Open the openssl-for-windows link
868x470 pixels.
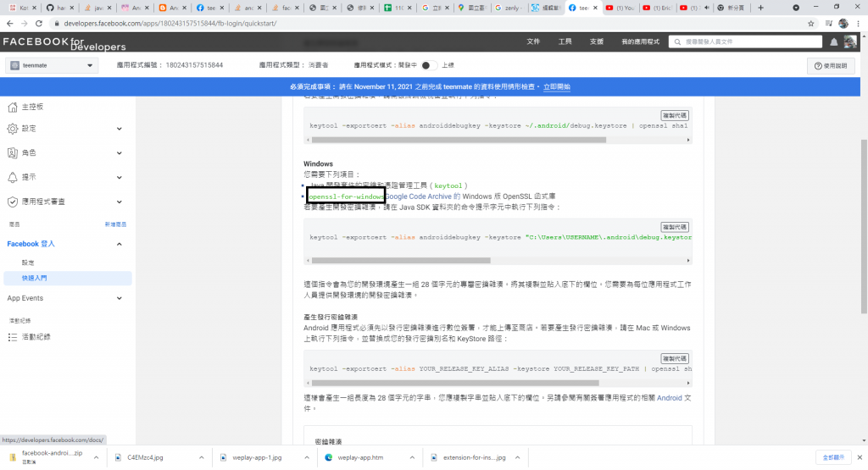point(346,196)
